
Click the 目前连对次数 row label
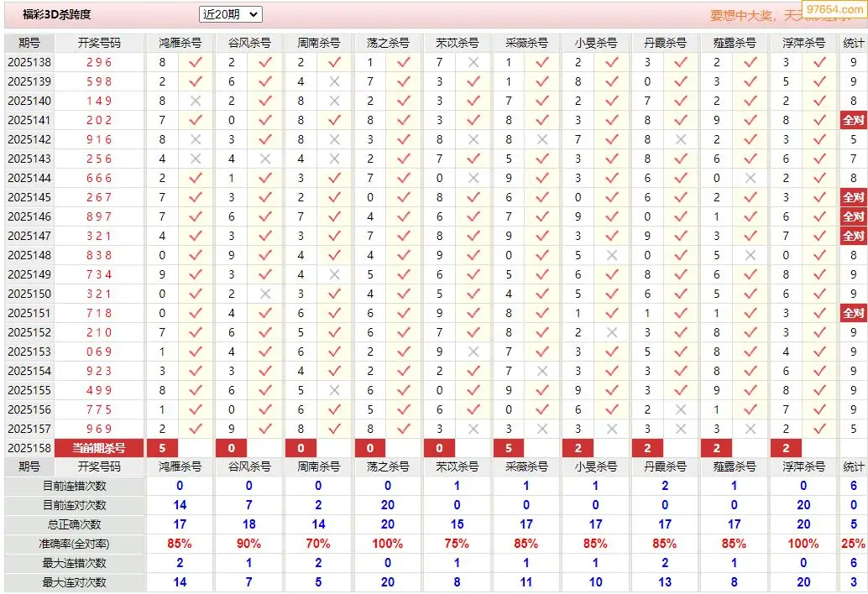tap(74, 506)
